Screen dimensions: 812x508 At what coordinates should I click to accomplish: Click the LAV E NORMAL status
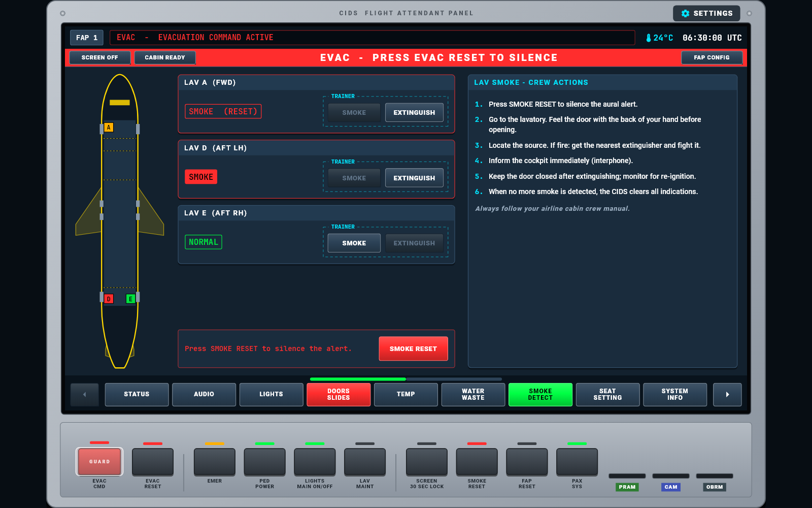pyautogui.click(x=204, y=242)
